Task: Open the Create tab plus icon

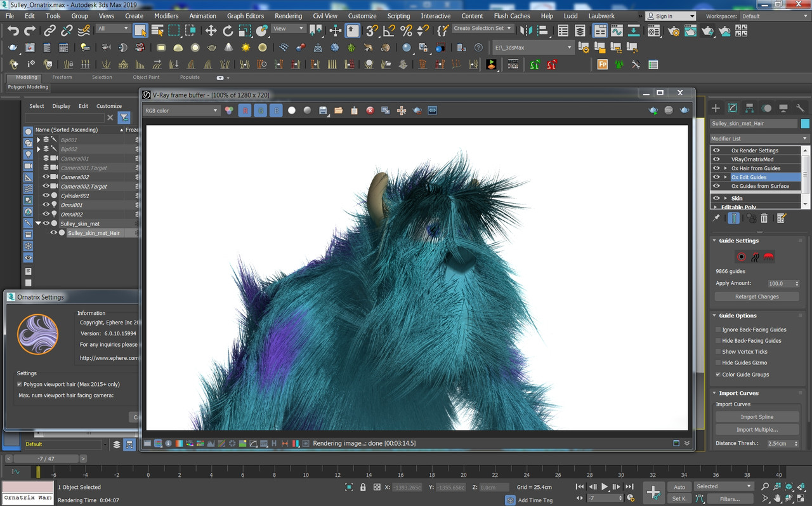Action: [716, 108]
